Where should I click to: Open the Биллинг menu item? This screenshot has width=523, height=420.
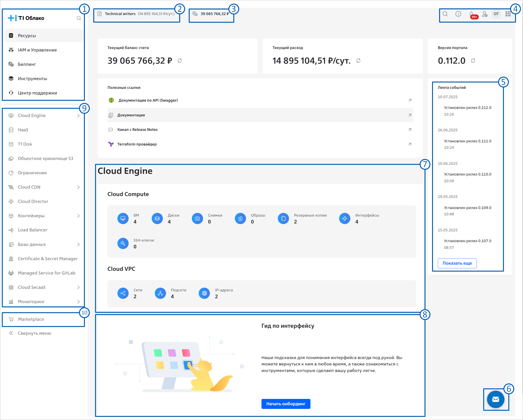click(x=27, y=64)
